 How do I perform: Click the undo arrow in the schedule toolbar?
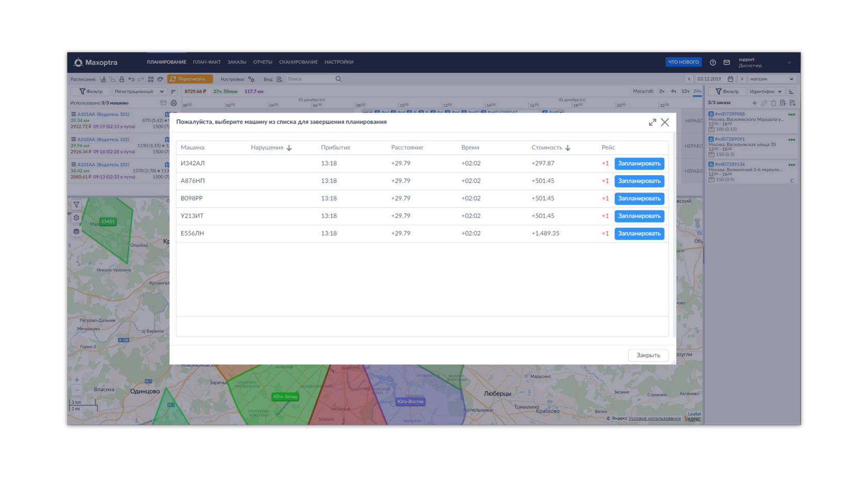click(x=131, y=79)
